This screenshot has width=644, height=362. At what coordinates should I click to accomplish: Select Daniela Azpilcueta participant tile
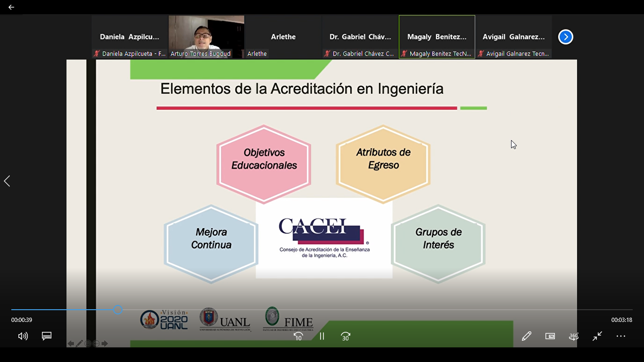point(130,37)
